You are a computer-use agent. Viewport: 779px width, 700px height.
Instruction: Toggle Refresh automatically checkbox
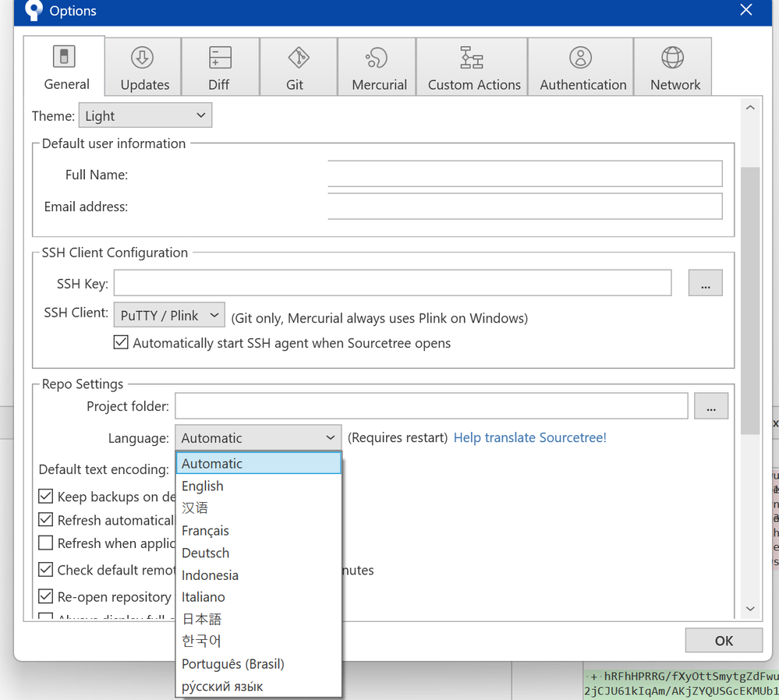coord(46,519)
